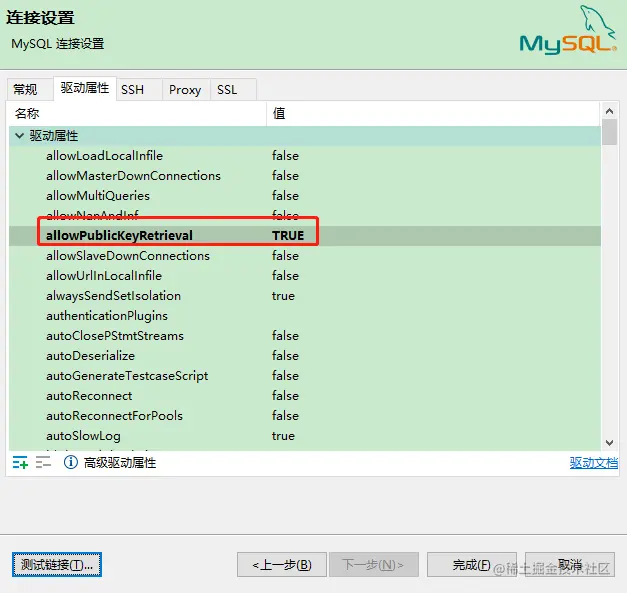Open the Proxy tab

(x=185, y=90)
